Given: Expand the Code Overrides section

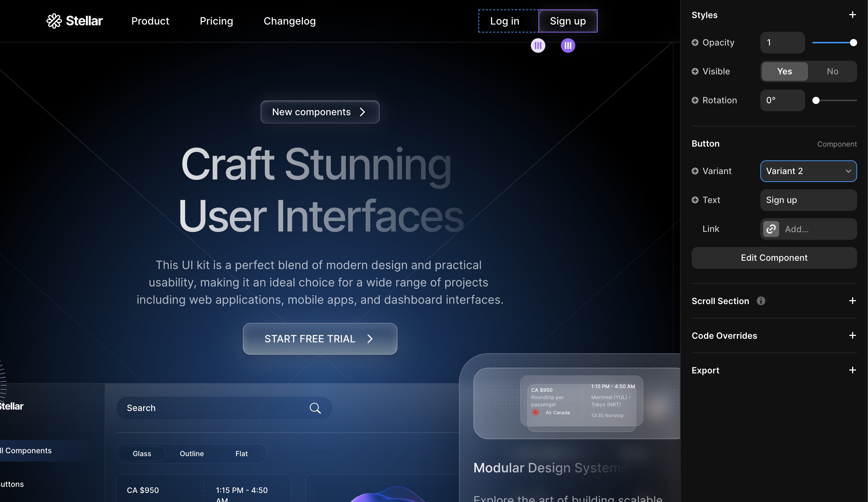Looking at the screenshot, I should coord(852,336).
